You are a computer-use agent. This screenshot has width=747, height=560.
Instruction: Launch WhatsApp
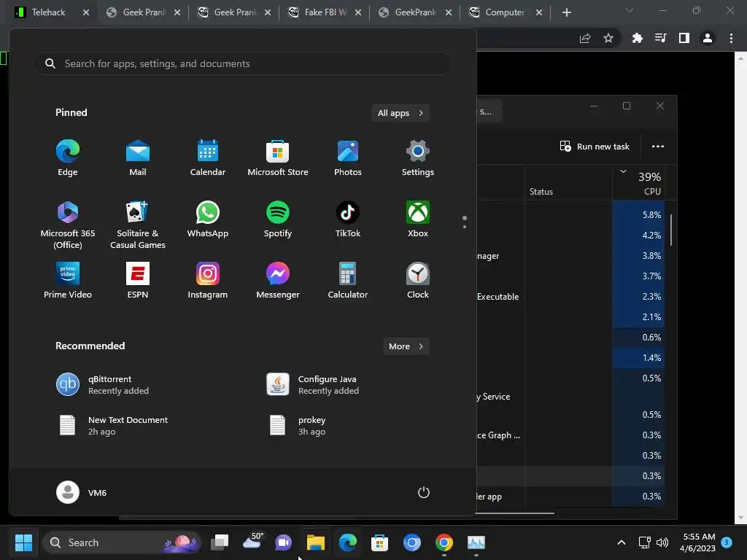[x=208, y=219]
